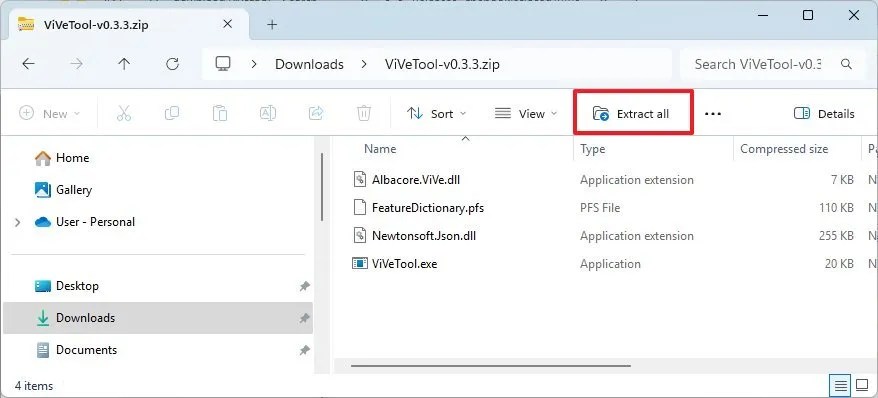Click ViVeTool-v0.3.3.zip in address bar

[x=442, y=64]
